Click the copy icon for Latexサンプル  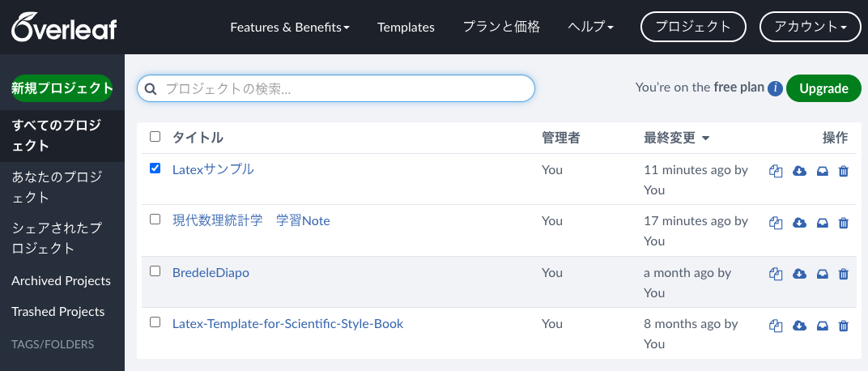[776, 171]
